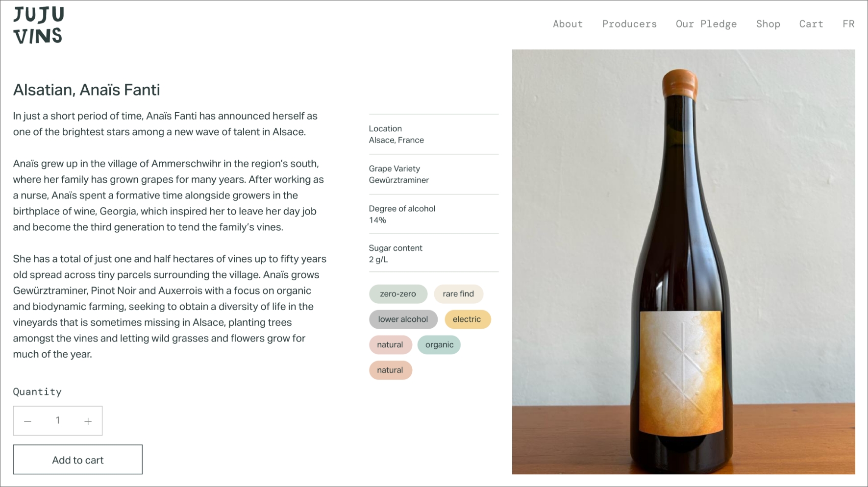Choose the lower alcohol tag
Image resolution: width=868 pixels, height=487 pixels.
[x=403, y=319]
